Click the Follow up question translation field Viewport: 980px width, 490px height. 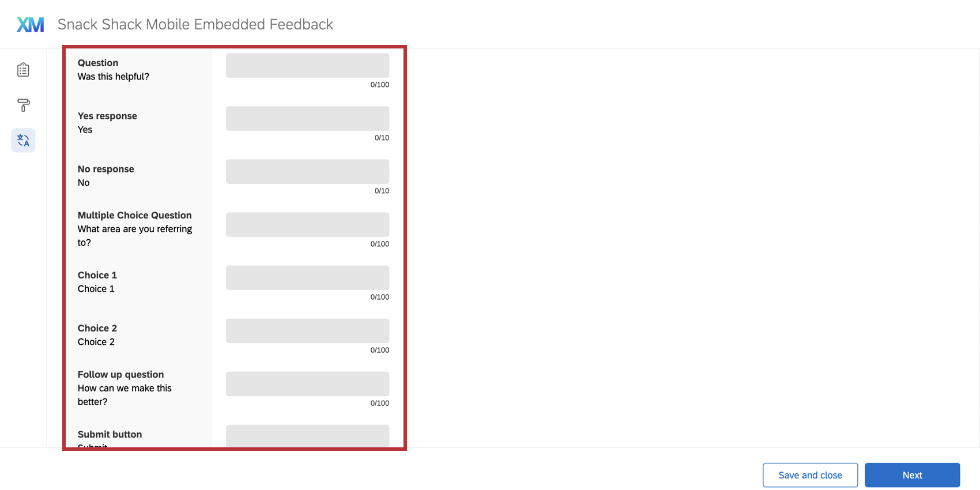tap(307, 383)
